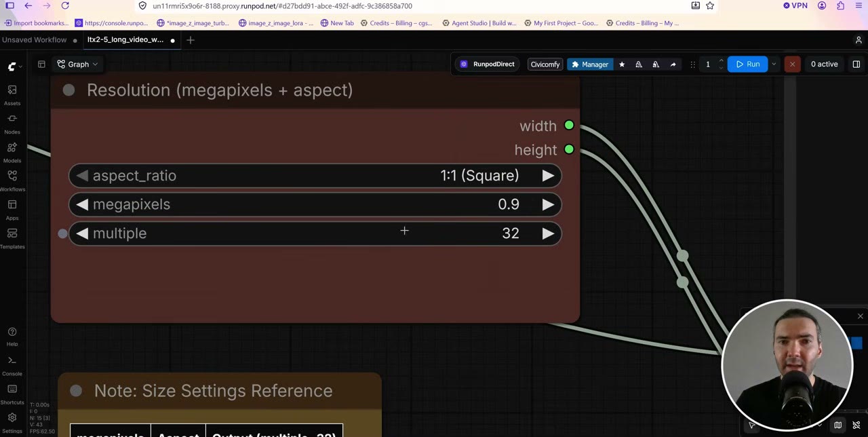Toggle link visibility icon at bottom right
Screen dimensions: 868x437
[856, 425]
